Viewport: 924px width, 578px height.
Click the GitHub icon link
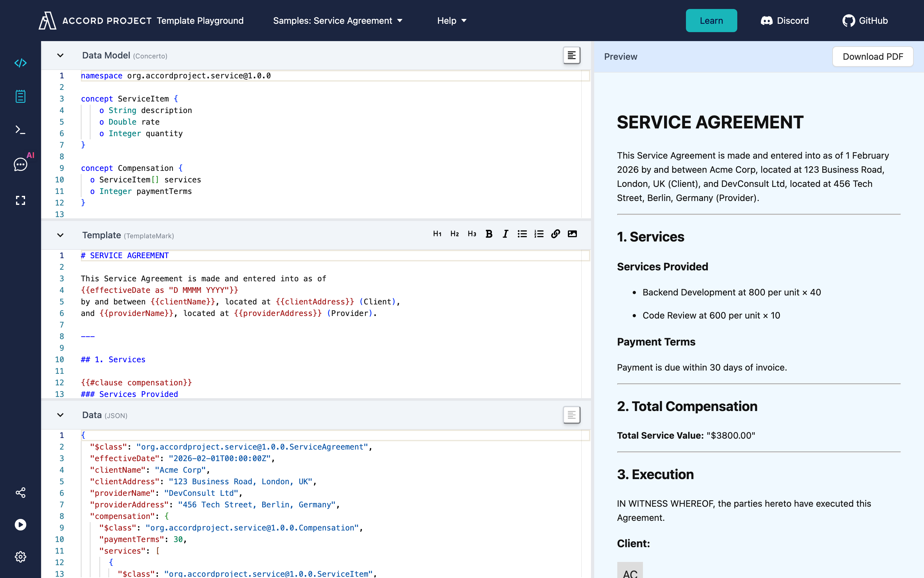coord(865,21)
